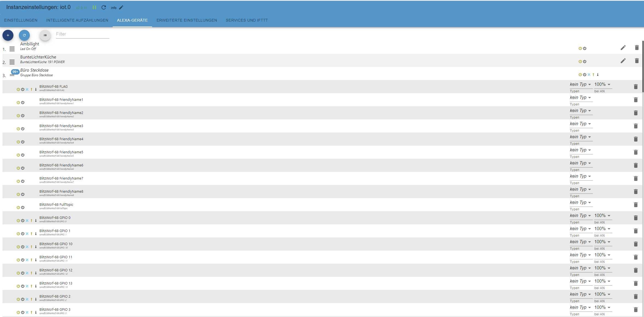Switch to Intelligente Aufzählungen tab
644x317 pixels.
click(x=77, y=20)
